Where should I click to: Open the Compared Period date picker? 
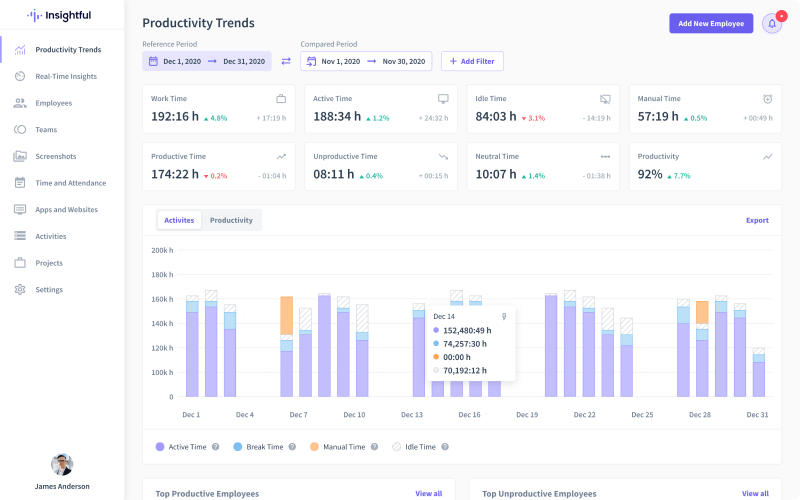[366, 62]
